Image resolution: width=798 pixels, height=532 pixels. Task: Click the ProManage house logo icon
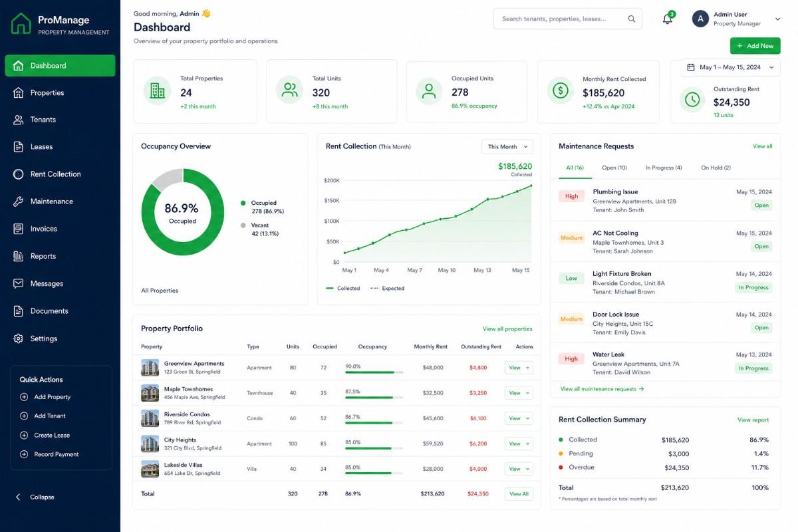[21, 24]
